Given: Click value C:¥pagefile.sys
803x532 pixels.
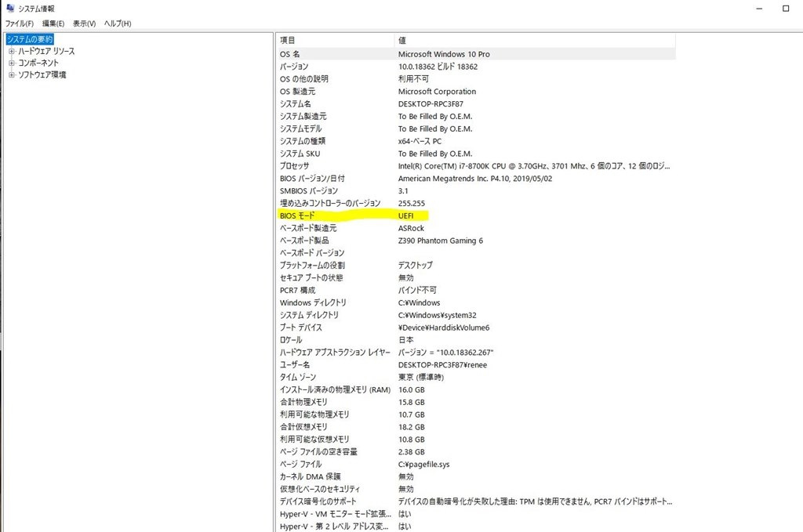Looking at the screenshot, I should pyautogui.click(x=424, y=465).
